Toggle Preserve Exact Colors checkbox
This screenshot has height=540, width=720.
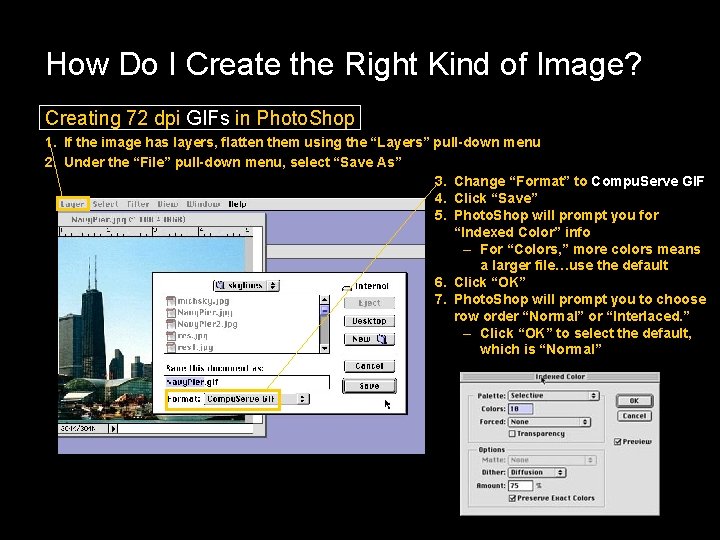click(512, 498)
